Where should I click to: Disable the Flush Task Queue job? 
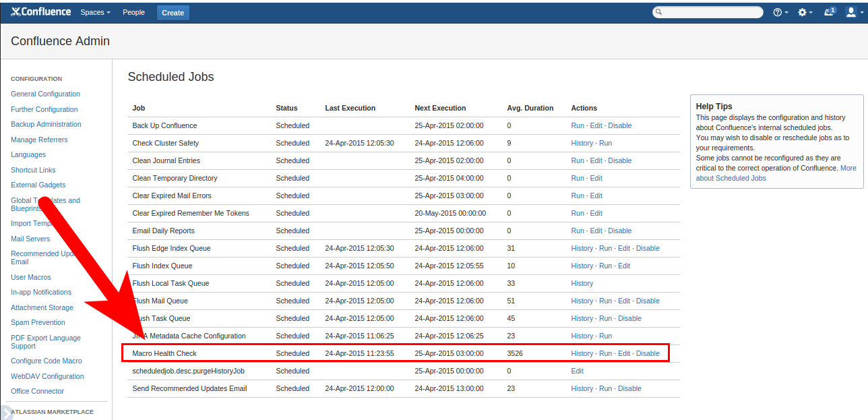pyautogui.click(x=629, y=319)
